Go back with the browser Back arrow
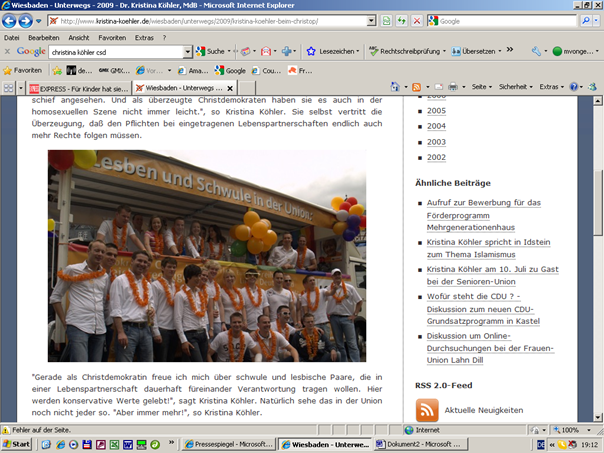The height and width of the screenshot is (453, 604). coord(9,21)
